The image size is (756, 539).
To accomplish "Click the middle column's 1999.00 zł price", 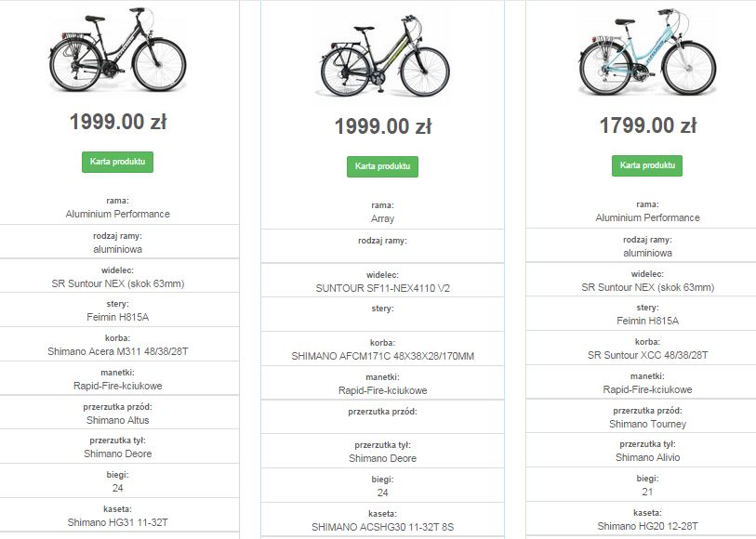I will 383,126.
